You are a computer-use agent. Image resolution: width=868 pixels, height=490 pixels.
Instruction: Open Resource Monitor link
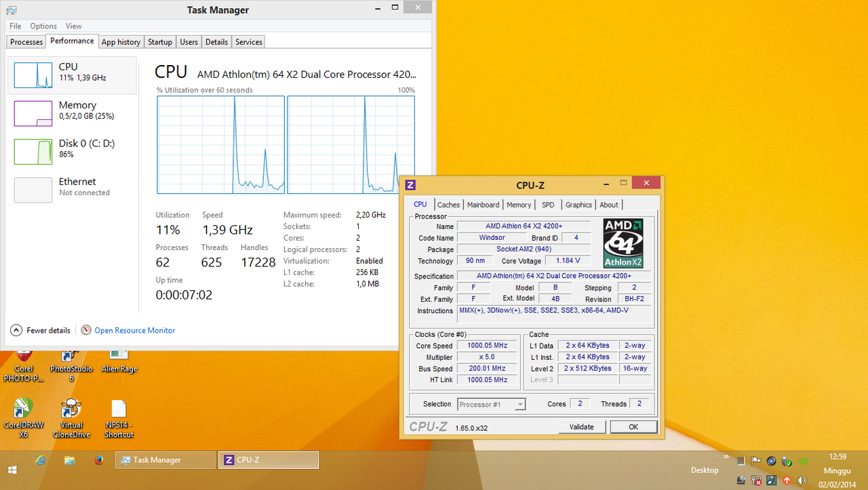pos(134,331)
